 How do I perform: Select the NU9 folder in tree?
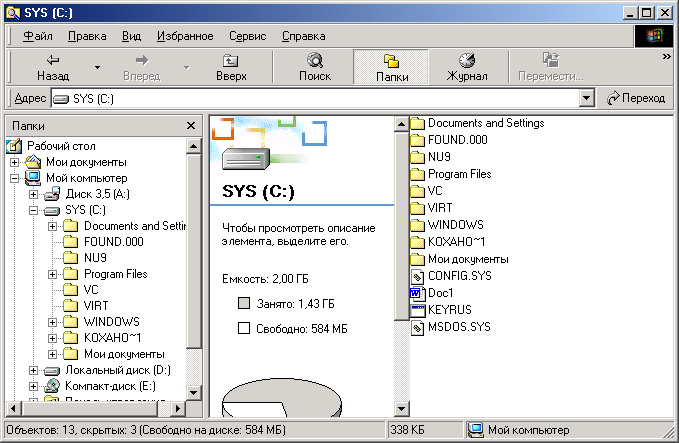coord(95,258)
